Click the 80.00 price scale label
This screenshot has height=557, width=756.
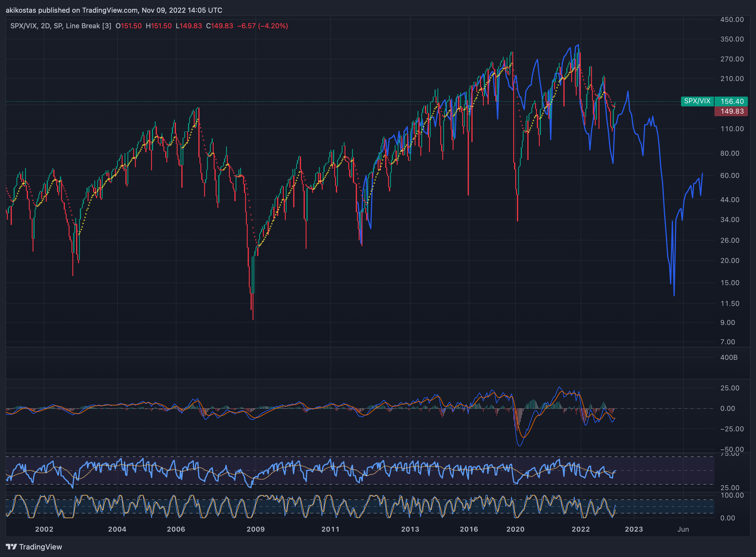pyautogui.click(x=730, y=153)
